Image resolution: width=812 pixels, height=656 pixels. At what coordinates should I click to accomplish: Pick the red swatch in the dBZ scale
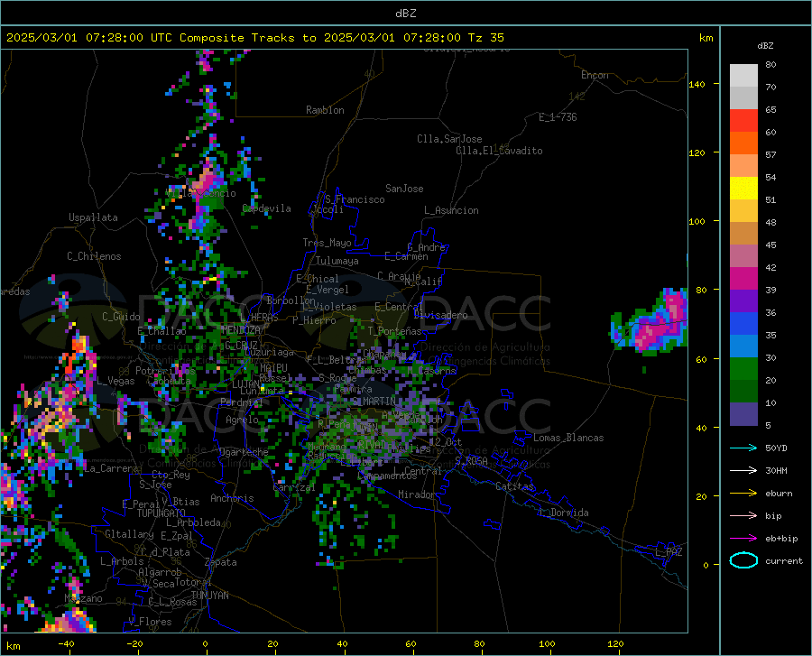[743, 121]
